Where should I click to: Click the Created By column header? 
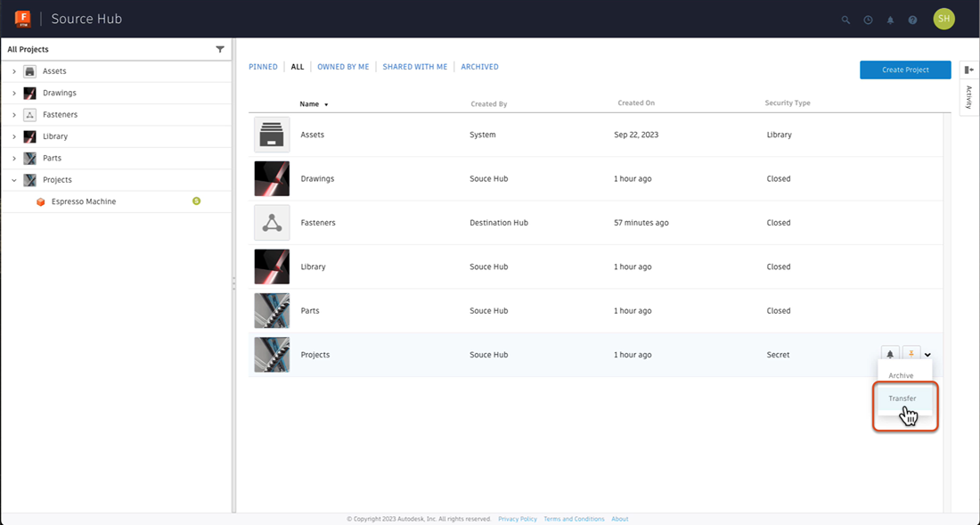[x=489, y=104]
